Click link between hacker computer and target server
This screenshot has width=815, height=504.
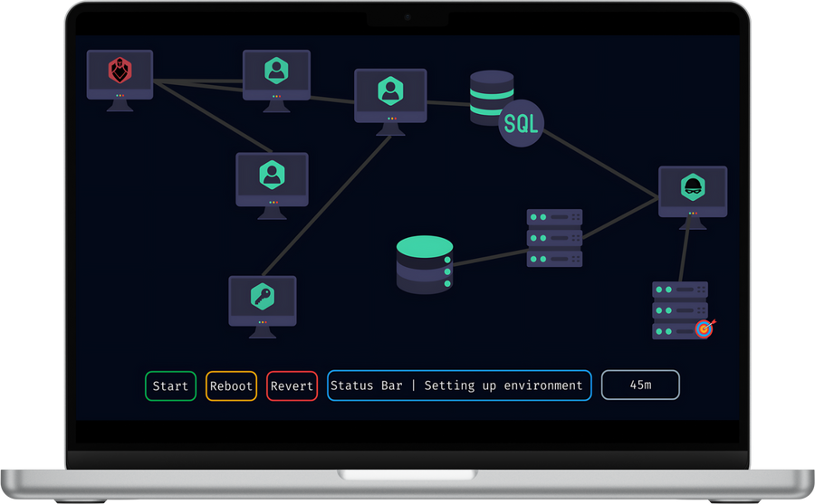click(x=684, y=252)
